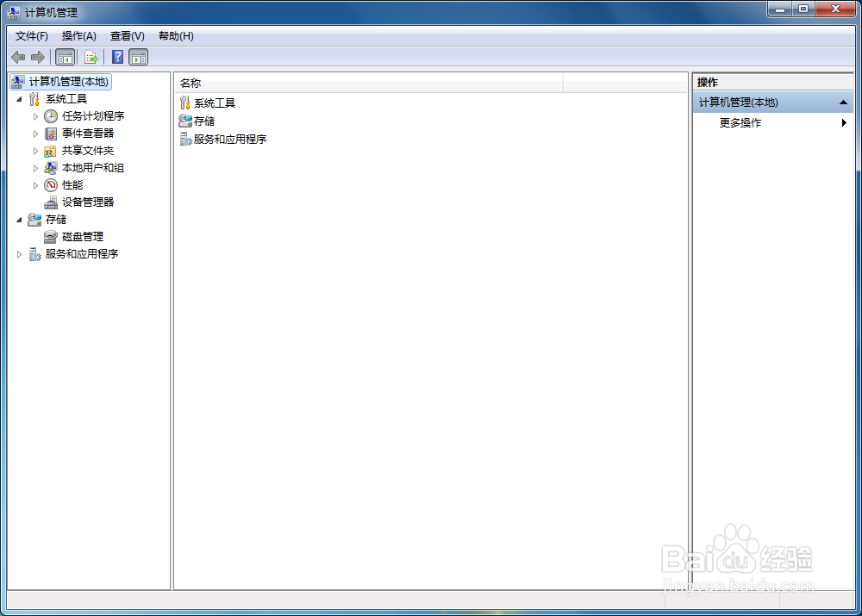Select 共享文件夹 label in the tree

click(88, 151)
